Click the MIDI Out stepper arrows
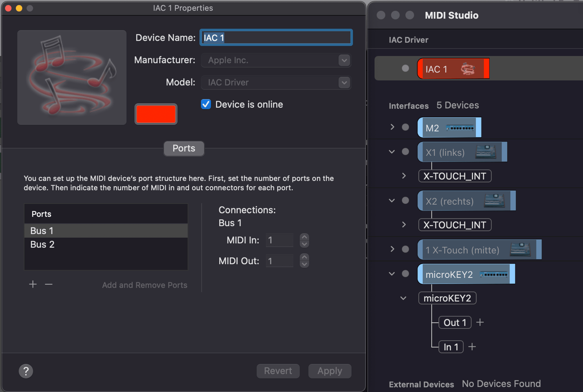This screenshot has height=392, width=583. click(x=305, y=261)
